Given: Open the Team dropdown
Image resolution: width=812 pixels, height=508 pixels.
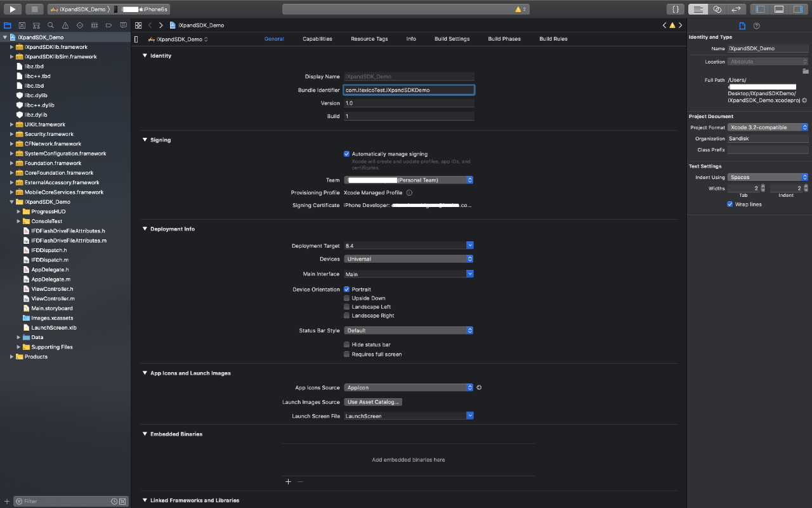Looking at the screenshot, I should click(409, 180).
